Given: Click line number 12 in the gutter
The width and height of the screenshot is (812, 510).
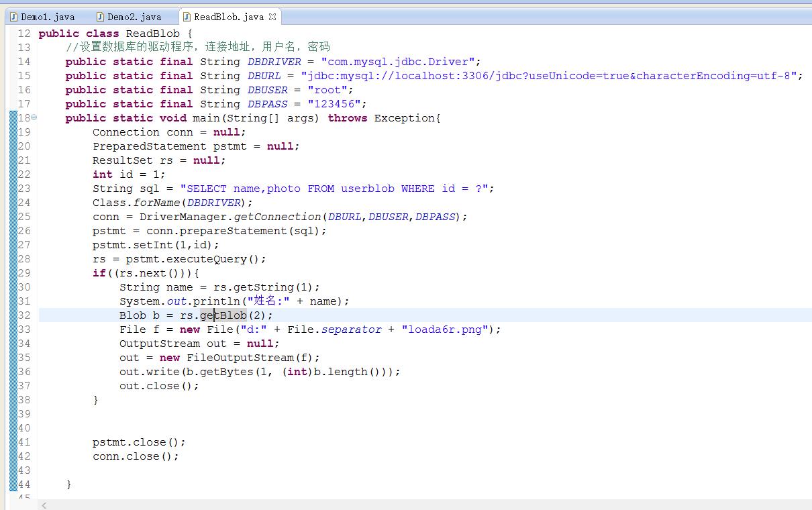Looking at the screenshot, I should (x=24, y=34).
